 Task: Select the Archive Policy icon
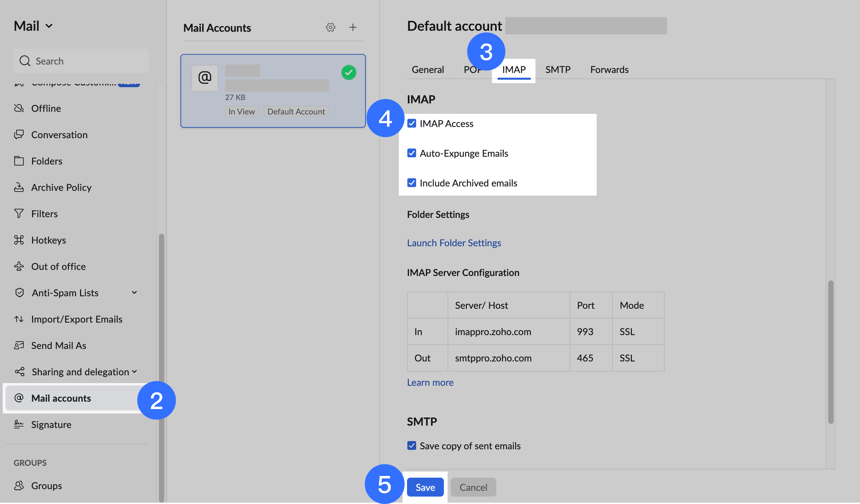pos(20,187)
